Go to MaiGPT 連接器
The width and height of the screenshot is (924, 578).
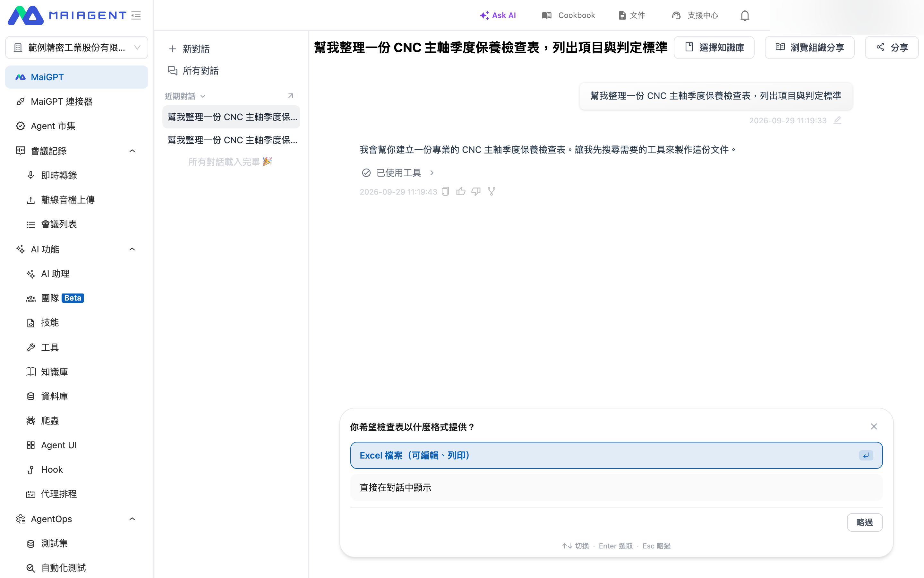click(77, 101)
